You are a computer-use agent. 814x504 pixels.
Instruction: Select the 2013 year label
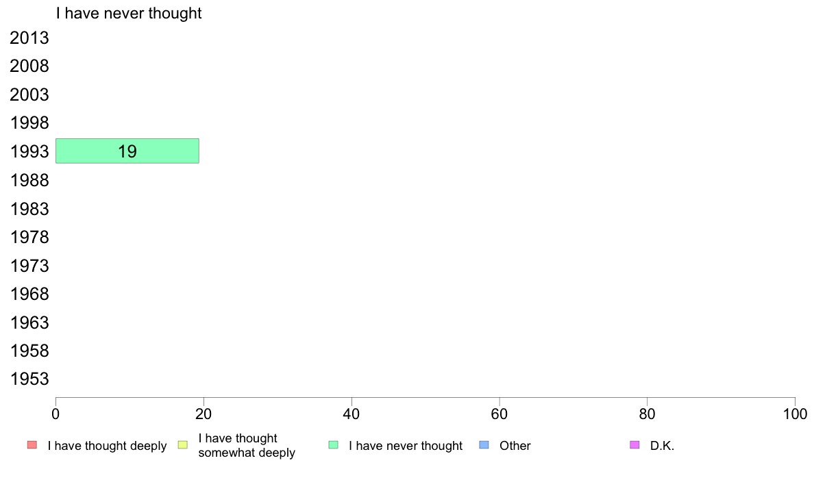point(29,38)
